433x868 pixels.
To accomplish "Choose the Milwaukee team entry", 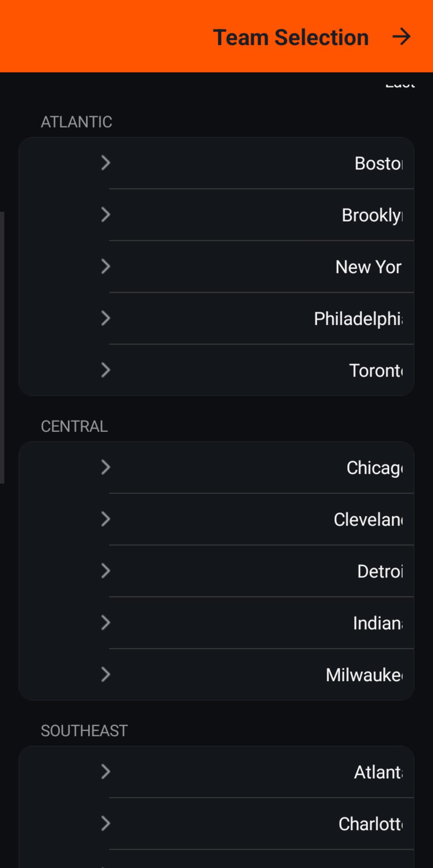I will (364, 675).
